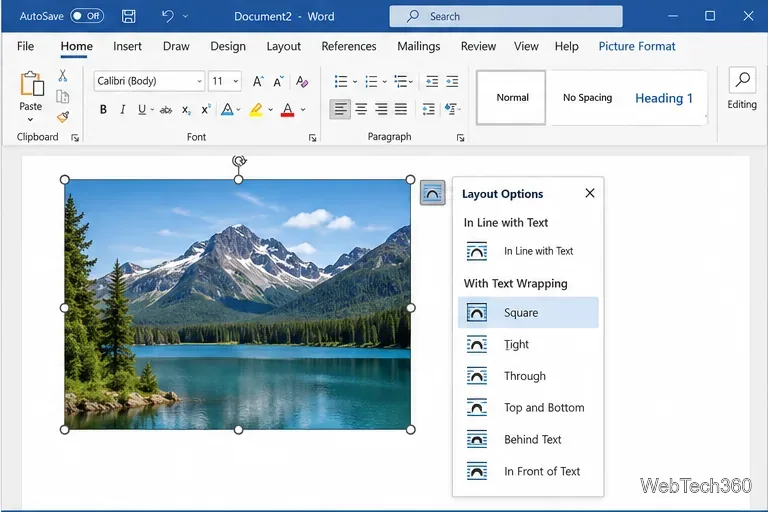The width and height of the screenshot is (768, 512).
Task: Choose Top and Bottom wrapping
Action: click(x=528, y=408)
